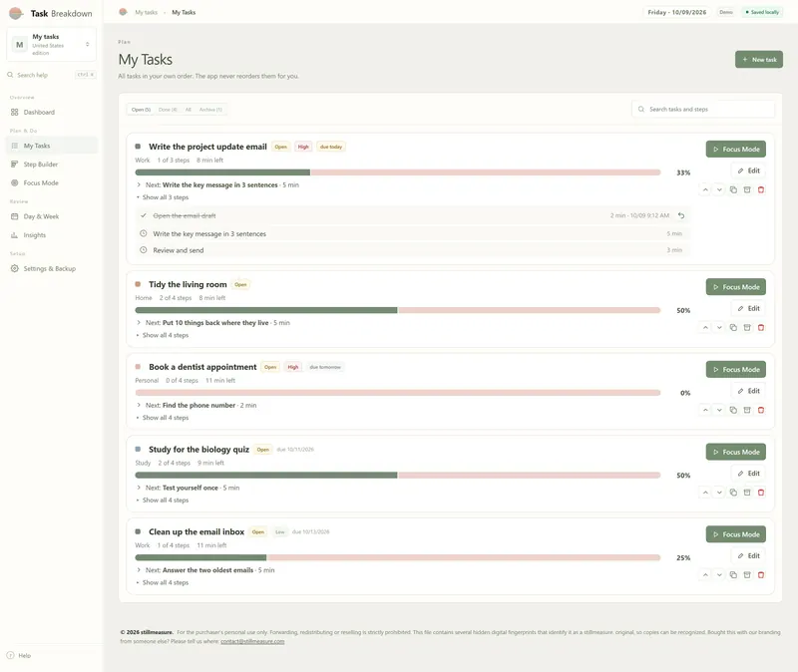Expand Show all 4 steps for dentist appointment
This screenshot has width=798, height=672.
click(x=163, y=418)
